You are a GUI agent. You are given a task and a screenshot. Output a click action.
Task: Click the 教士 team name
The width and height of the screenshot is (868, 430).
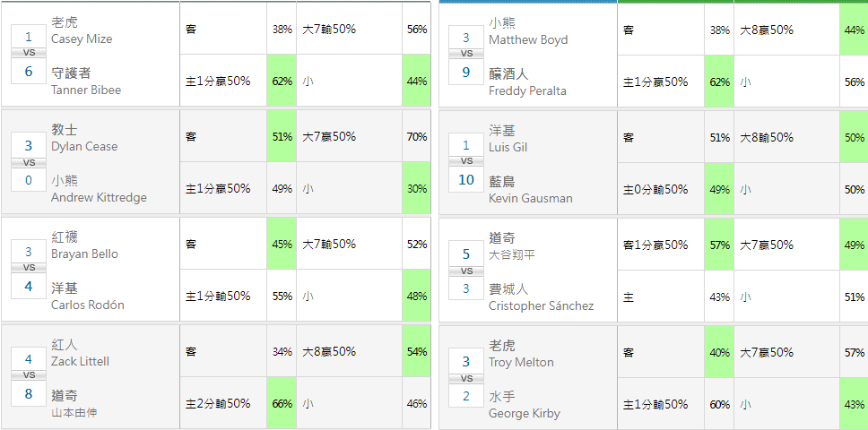pos(65,130)
